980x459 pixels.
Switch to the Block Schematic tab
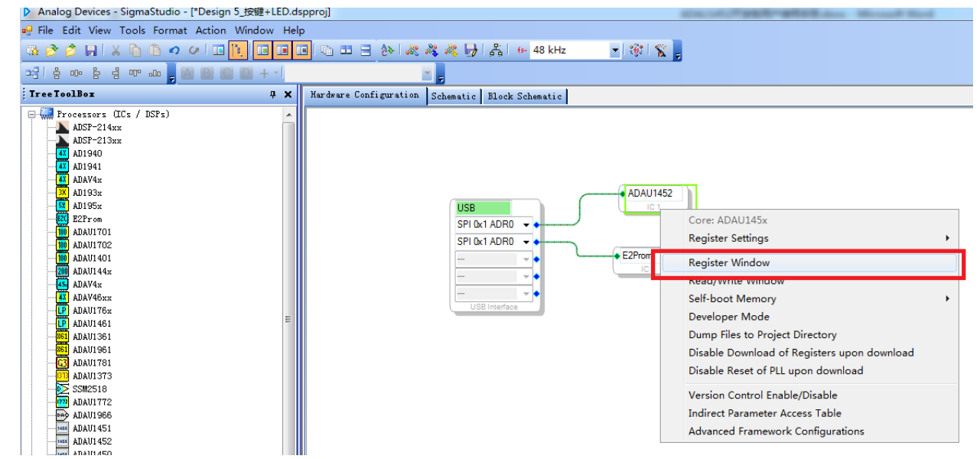coord(525,96)
